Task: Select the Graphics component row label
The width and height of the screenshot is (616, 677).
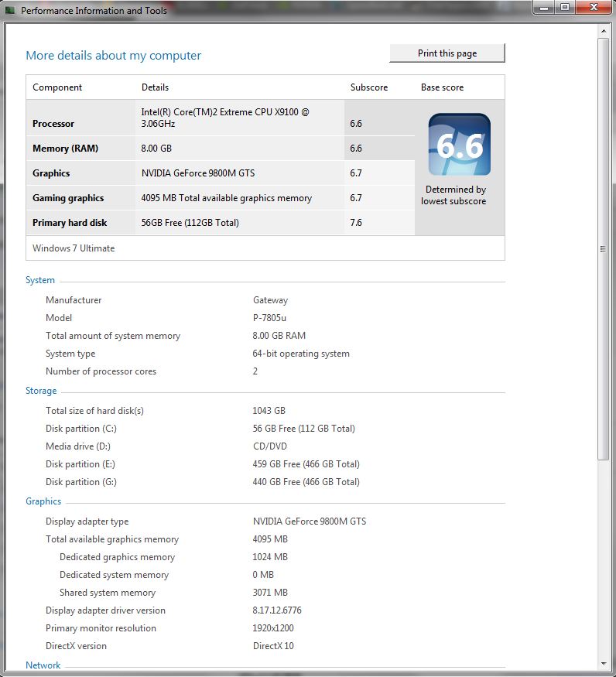Action: [51, 173]
